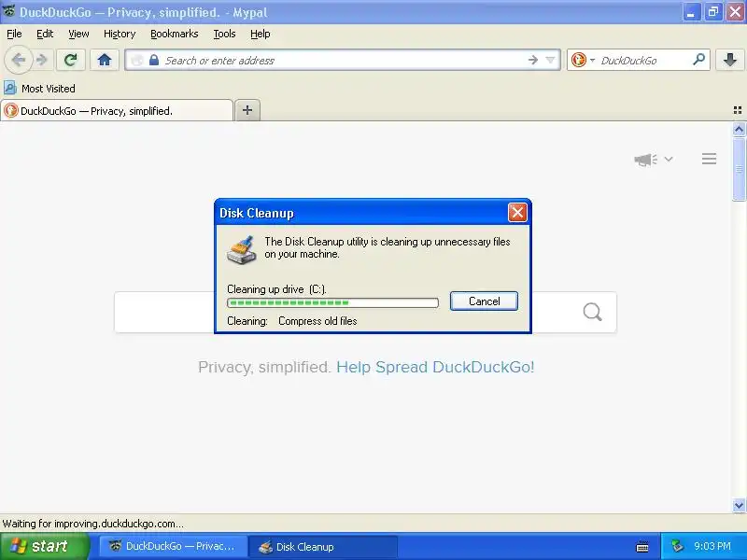Open DuckDuckGo hamburger menu

point(709,159)
